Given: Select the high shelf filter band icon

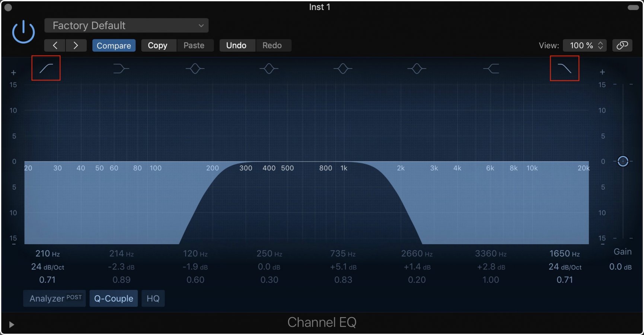Looking at the screenshot, I should (491, 68).
